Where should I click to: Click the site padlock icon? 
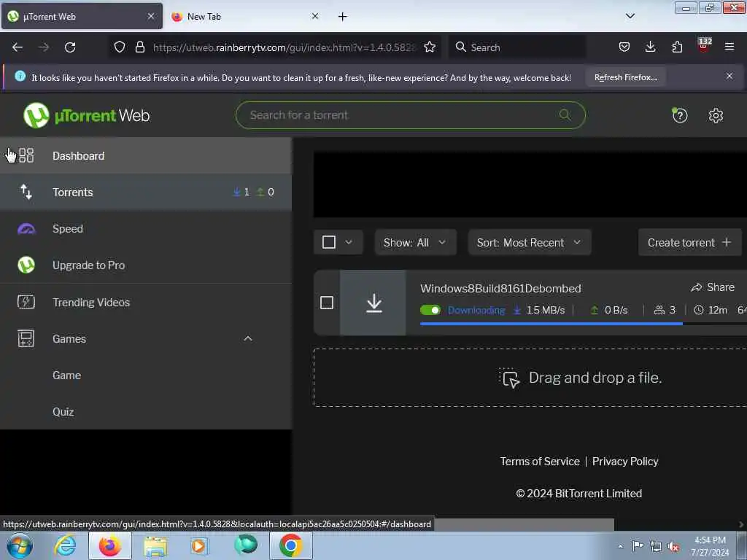(139, 47)
